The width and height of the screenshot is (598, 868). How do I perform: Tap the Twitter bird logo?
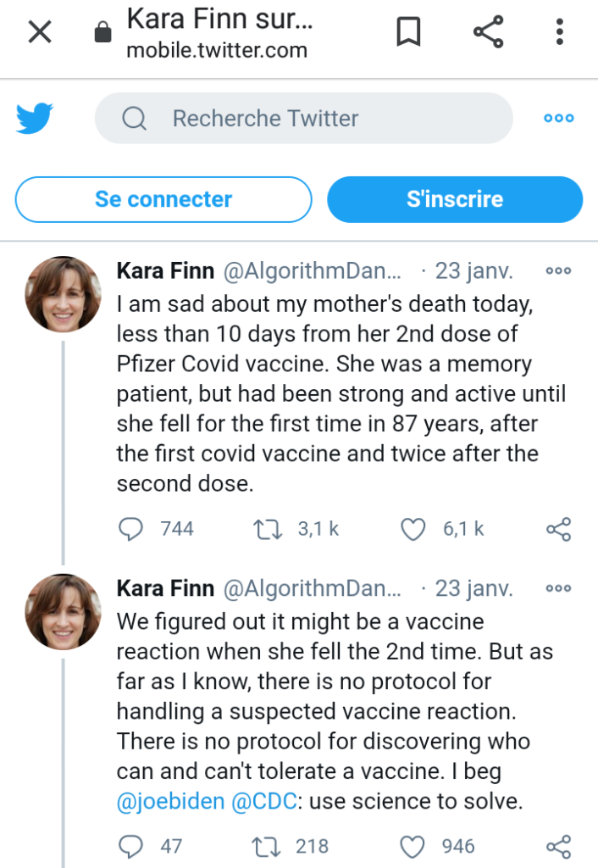[35, 119]
